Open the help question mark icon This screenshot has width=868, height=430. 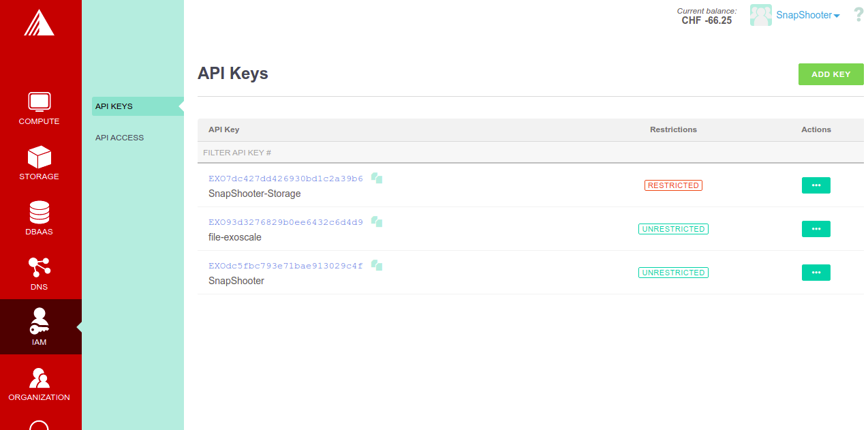(858, 15)
